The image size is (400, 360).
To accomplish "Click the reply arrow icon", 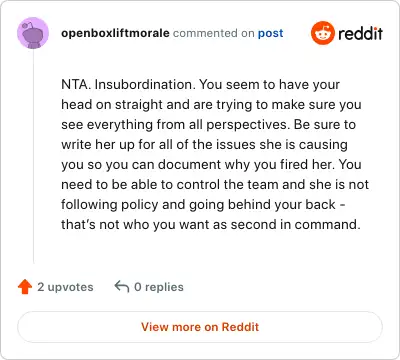I will [122, 287].
